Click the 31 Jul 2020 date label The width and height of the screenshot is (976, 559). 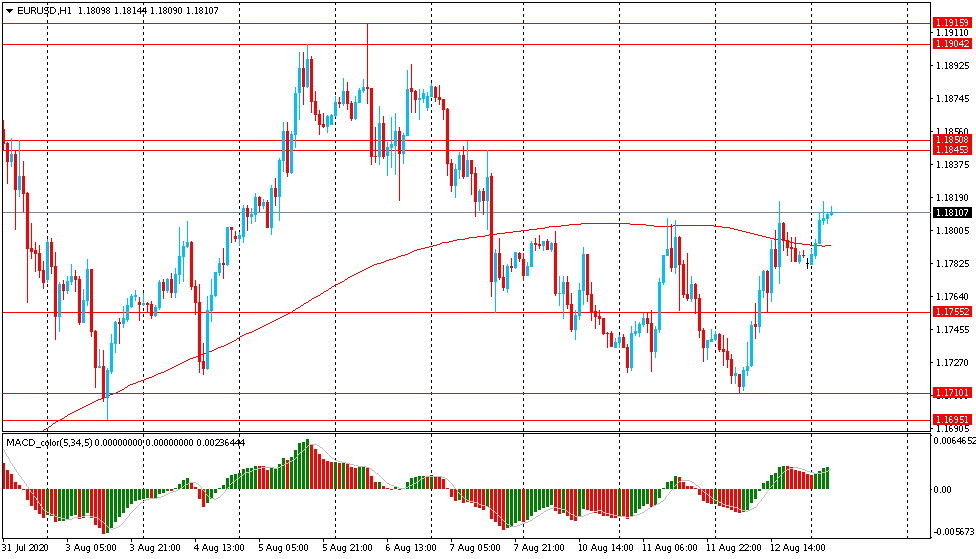(x=25, y=548)
